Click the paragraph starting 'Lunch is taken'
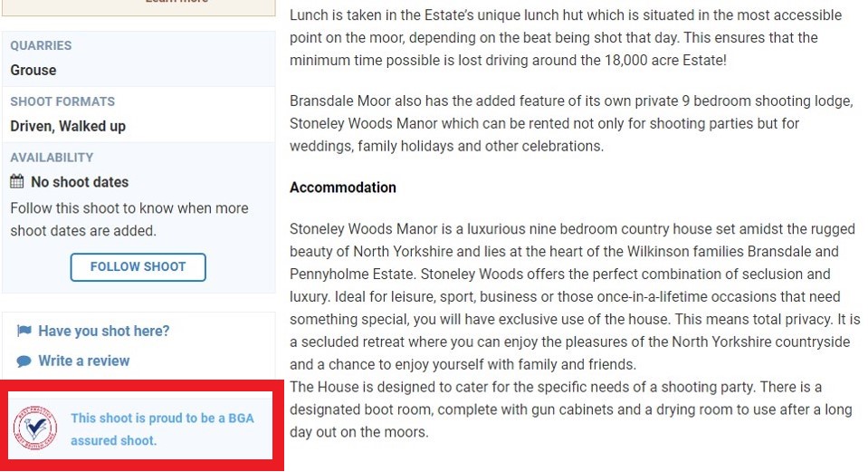868x472 pixels. pos(565,38)
